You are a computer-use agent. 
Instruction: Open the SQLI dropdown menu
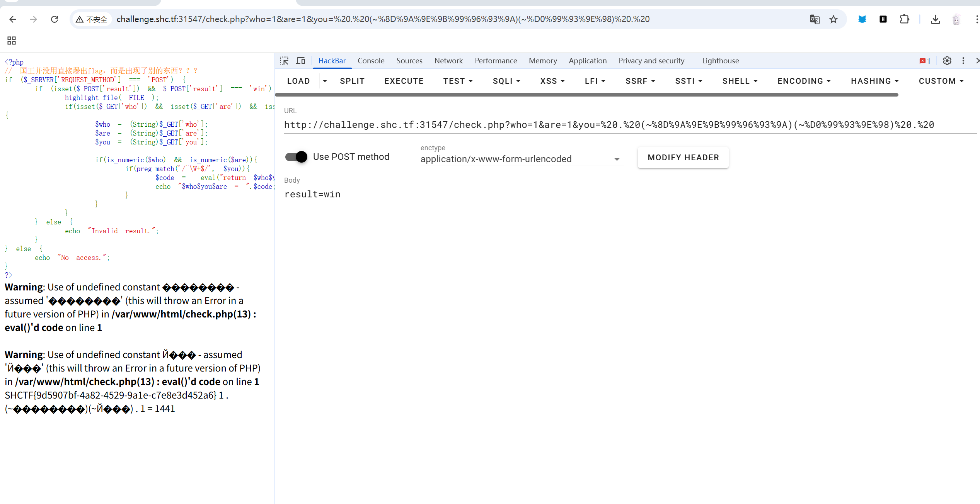[x=506, y=81]
